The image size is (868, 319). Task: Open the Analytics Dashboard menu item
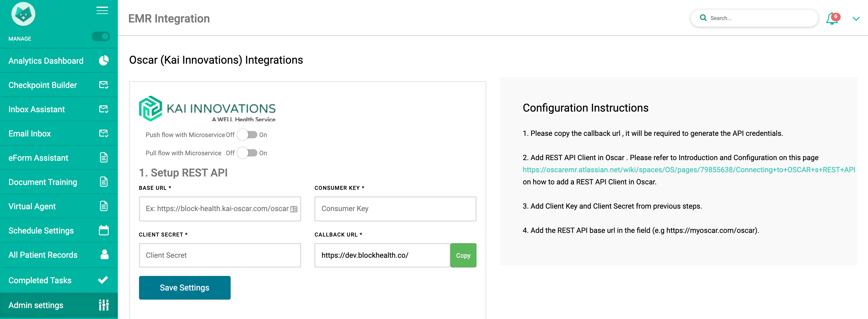point(59,61)
